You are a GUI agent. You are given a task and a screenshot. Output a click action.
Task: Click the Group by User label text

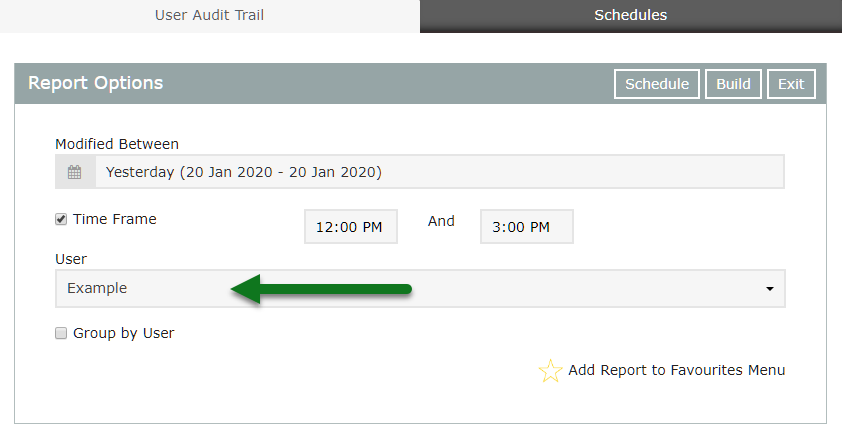point(123,333)
